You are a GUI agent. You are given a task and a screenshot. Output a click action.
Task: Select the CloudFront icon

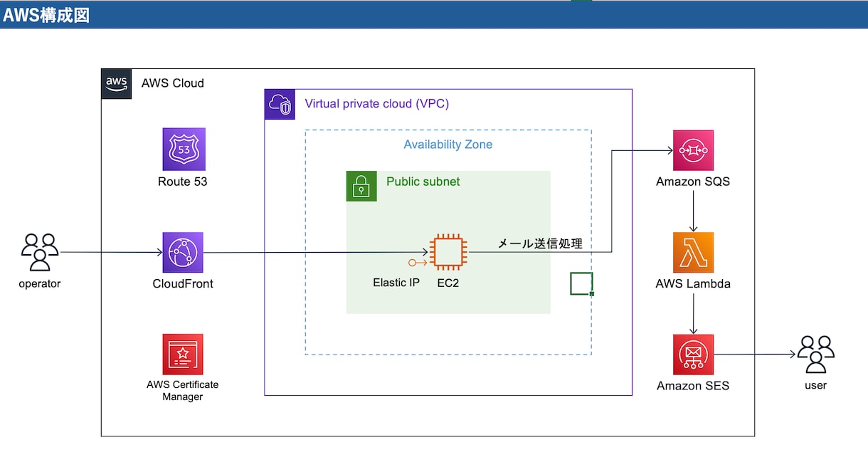[x=183, y=253]
